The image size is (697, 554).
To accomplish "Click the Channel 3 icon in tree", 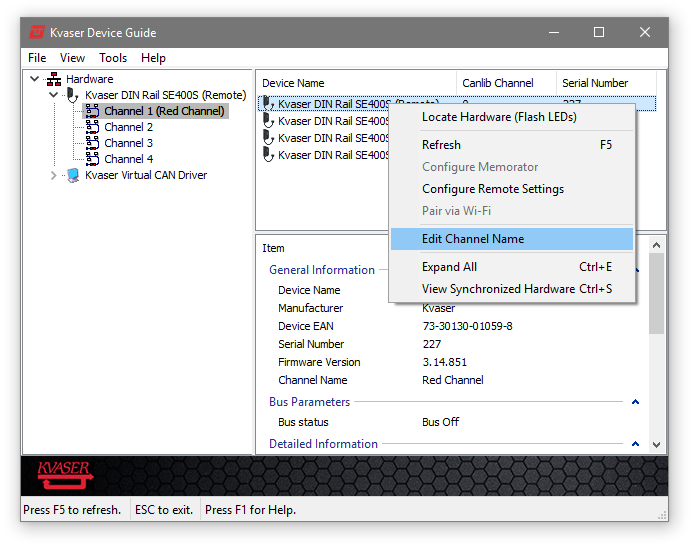I will pyautogui.click(x=92, y=143).
